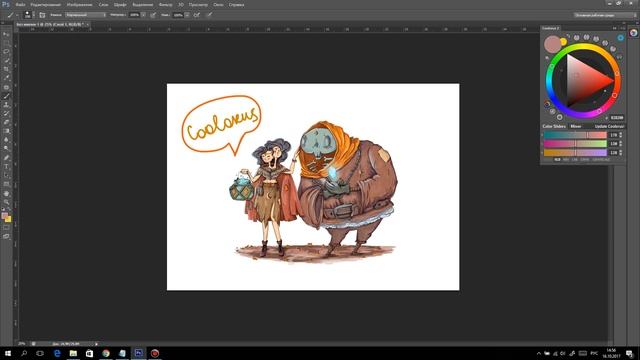
Task: Select the History Brush tool
Action: point(6,113)
